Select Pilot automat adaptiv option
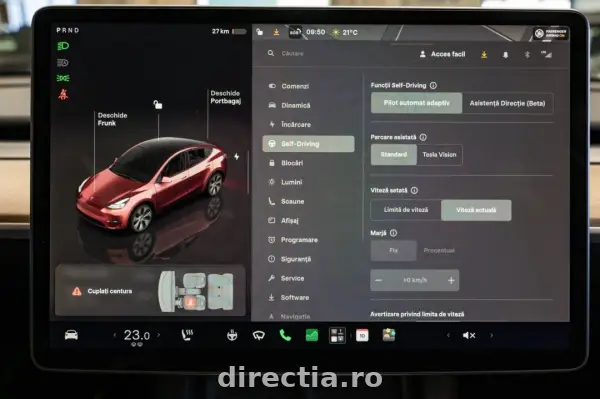The width and height of the screenshot is (600, 399). 416,103
